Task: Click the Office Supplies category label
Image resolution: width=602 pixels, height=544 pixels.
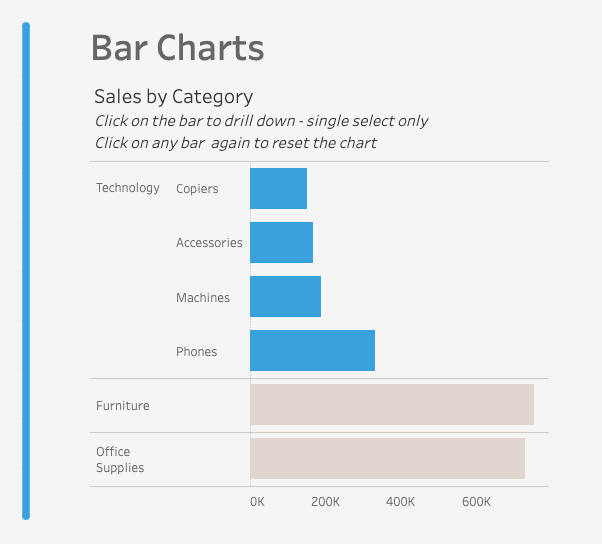Action: pos(120,460)
